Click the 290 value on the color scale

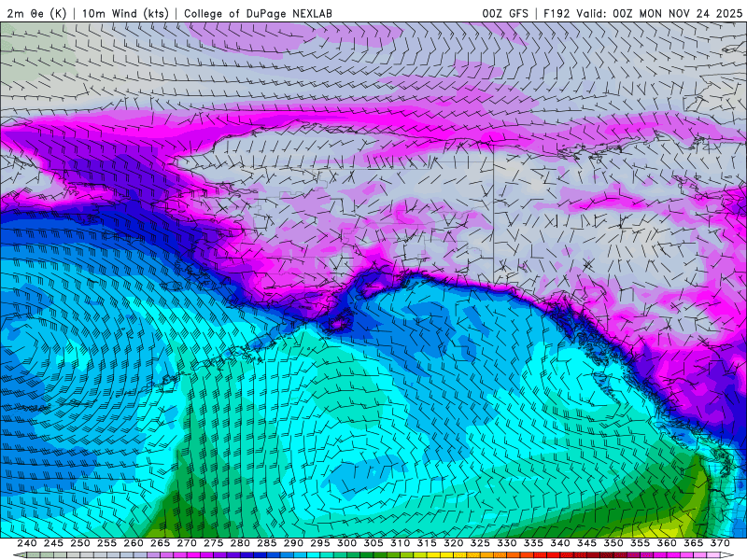click(x=293, y=543)
